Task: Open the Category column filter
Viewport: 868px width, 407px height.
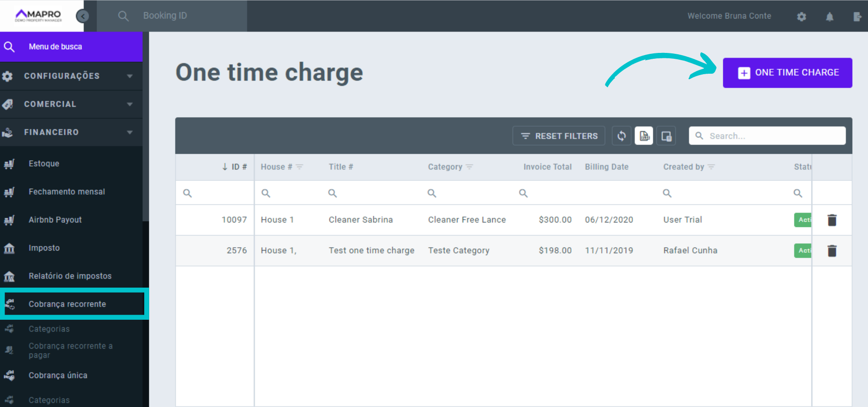Action: (x=469, y=167)
